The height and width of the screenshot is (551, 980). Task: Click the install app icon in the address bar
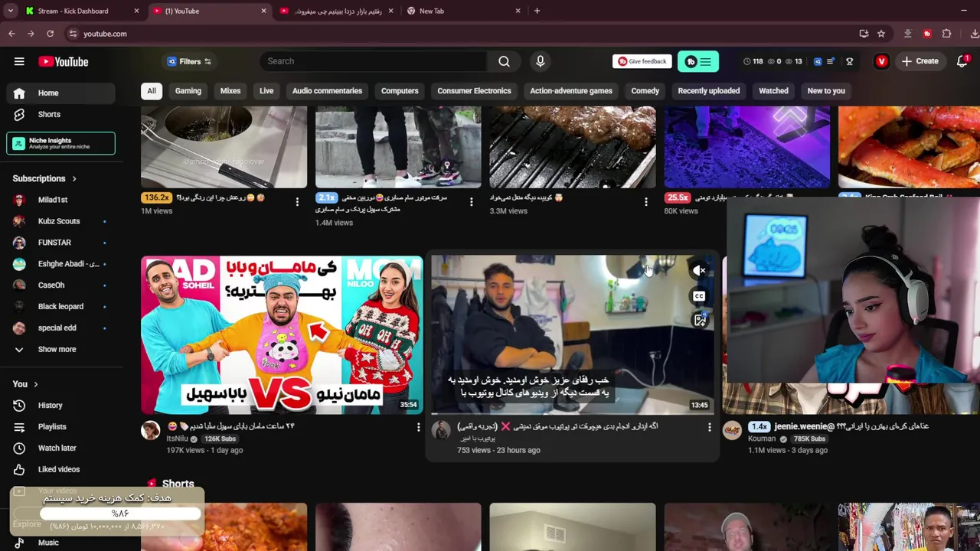(864, 34)
